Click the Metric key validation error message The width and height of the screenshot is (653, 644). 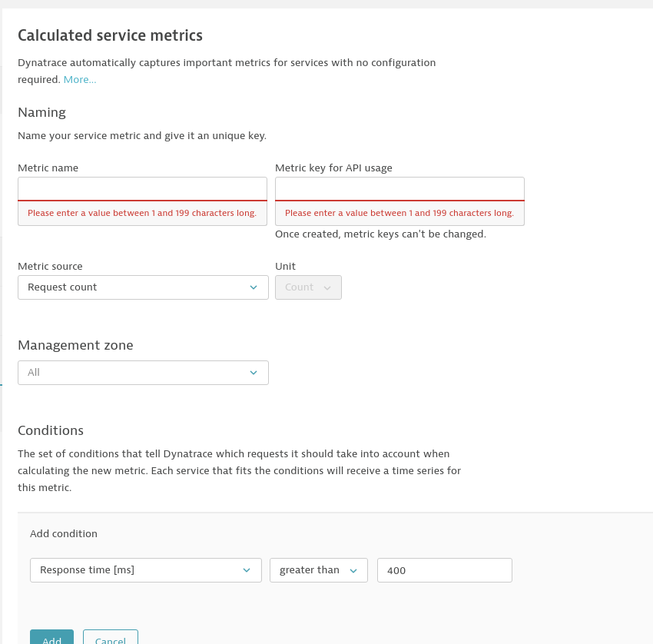click(x=399, y=214)
